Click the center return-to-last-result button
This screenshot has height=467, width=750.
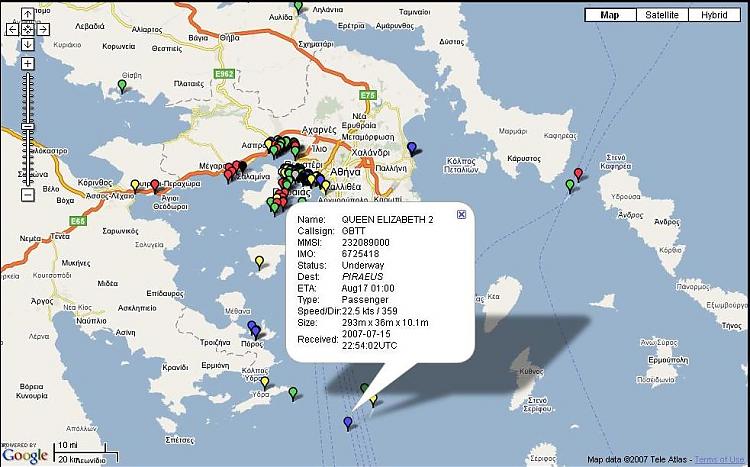[x=28, y=29]
